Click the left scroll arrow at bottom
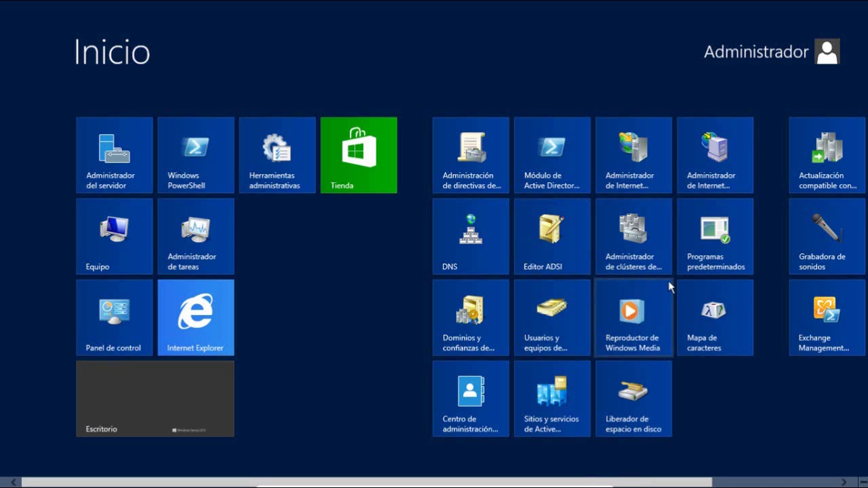This screenshot has width=868, height=488. 13,482
